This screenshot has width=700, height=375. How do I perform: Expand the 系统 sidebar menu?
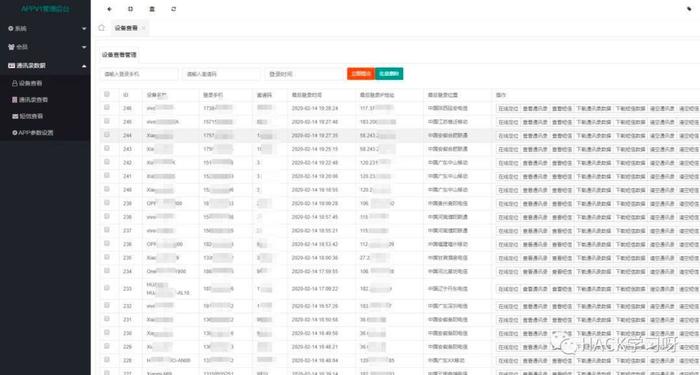[45, 29]
